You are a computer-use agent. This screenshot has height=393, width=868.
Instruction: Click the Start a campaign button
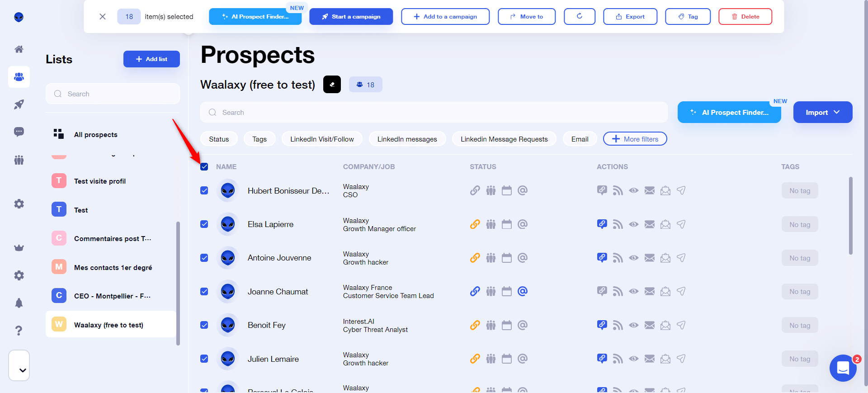351,17
